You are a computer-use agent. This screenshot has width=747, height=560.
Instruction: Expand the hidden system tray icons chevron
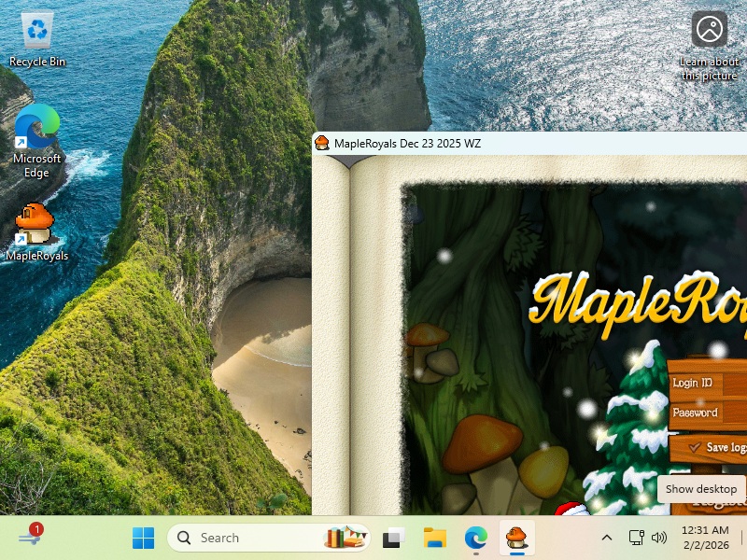(607, 538)
